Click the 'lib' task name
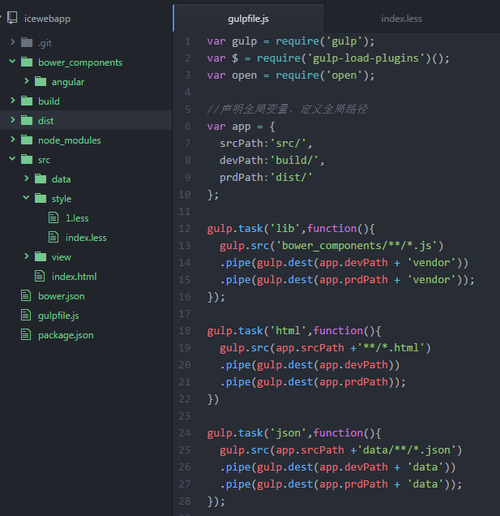This screenshot has width=500, height=516. click(x=285, y=228)
